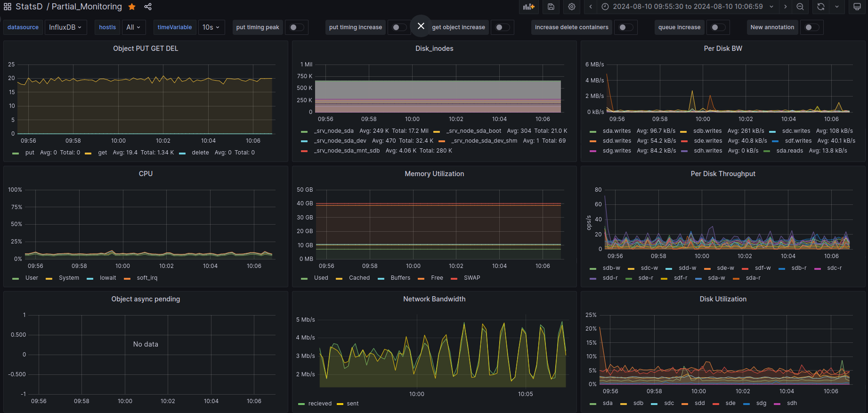Viewport: 868px width, 413px height.
Task: Click the Add panel icon
Action: (x=529, y=7)
